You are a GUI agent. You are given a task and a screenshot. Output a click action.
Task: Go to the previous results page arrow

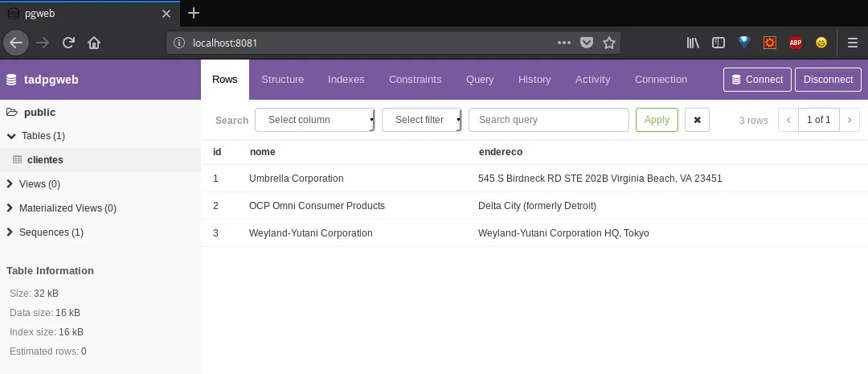click(x=788, y=120)
